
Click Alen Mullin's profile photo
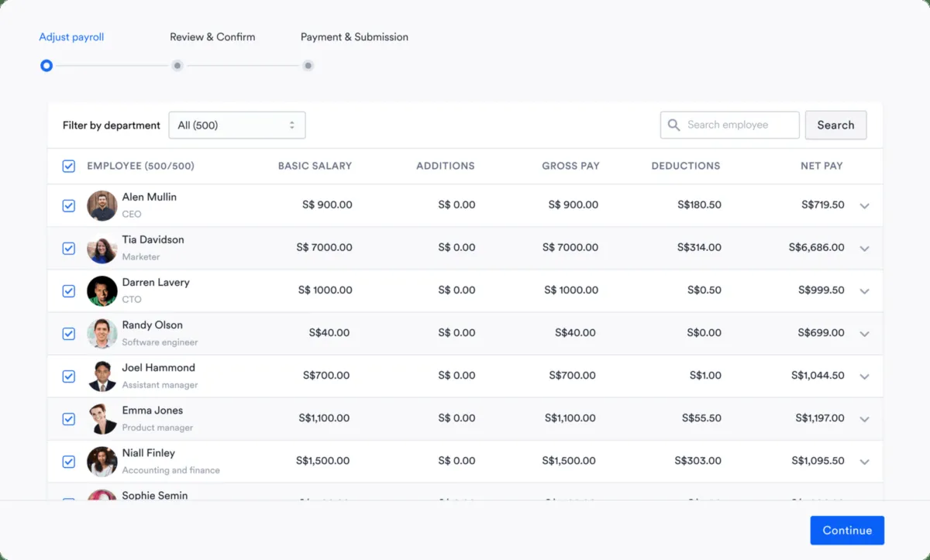102,206
